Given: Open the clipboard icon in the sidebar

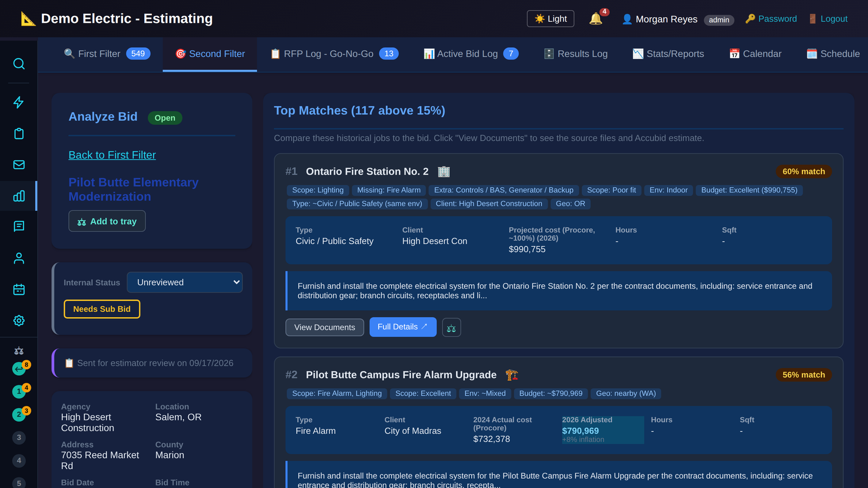Looking at the screenshot, I should tap(18, 134).
